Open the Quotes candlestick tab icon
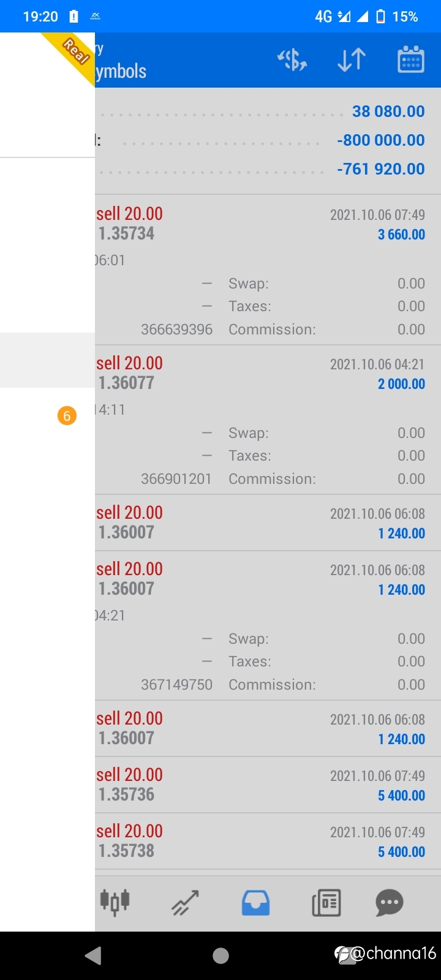441x980 pixels. pyautogui.click(x=115, y=902)
